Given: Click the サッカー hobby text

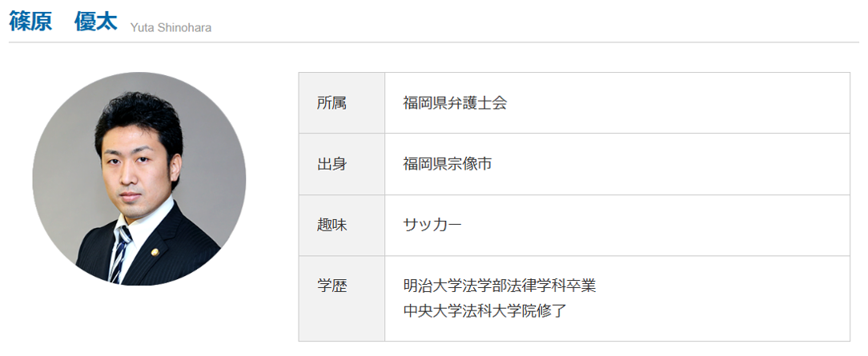Looking at the screenshot, I should coord(432,225).
